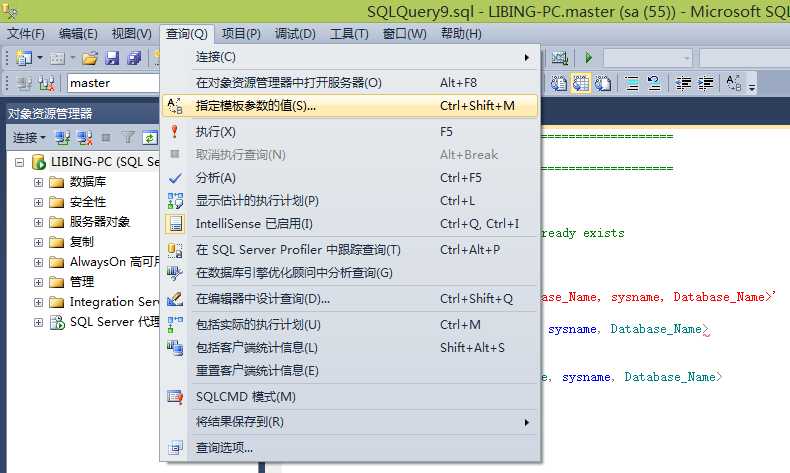Open 在编辑器中设计查询(D)...
This screenshot has height=473, width=790.
point(350,299)
